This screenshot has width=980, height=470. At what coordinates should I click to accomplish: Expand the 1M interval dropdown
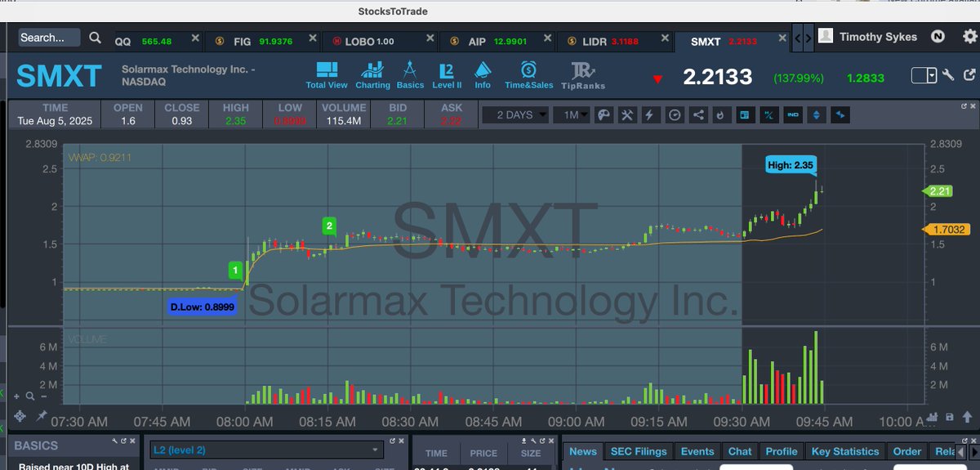pyautogui.click(x=572, y=115)
